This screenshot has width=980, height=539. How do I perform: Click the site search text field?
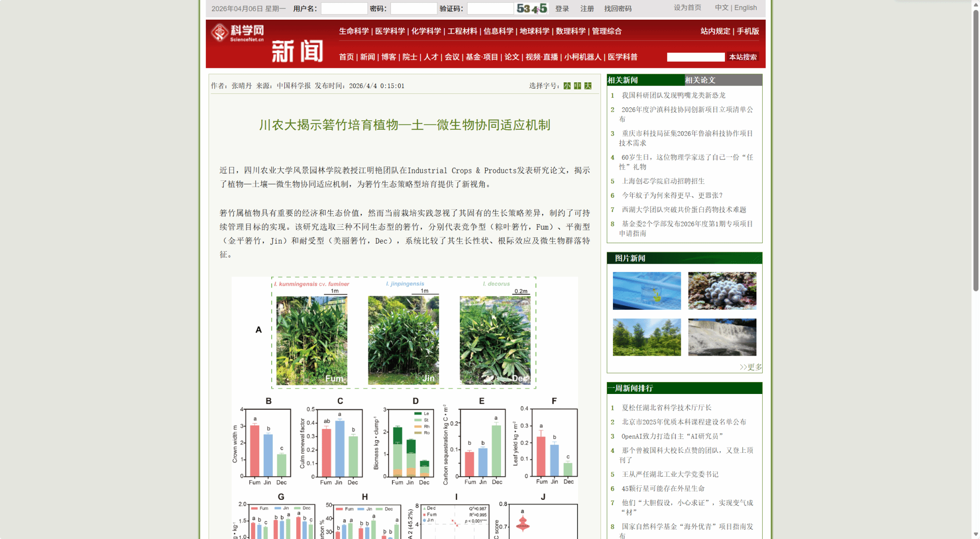[x=695, y=57]
